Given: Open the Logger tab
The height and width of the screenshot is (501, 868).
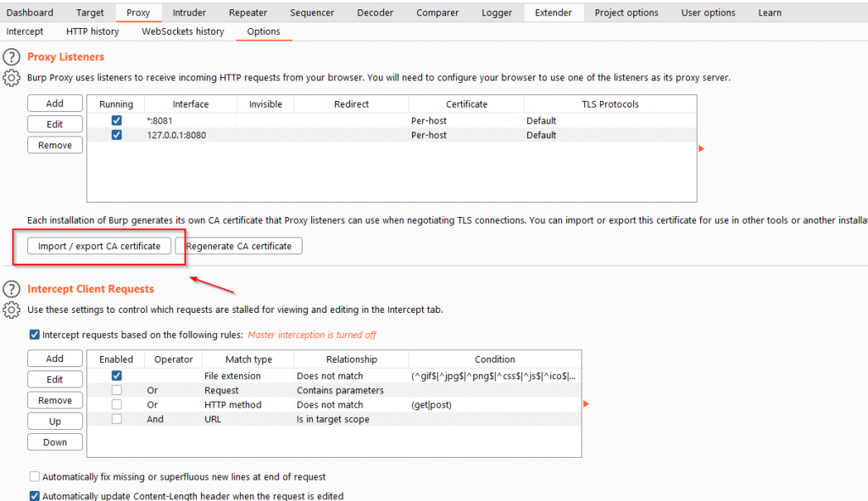Looking at the screenshot, I should (497, 12).
